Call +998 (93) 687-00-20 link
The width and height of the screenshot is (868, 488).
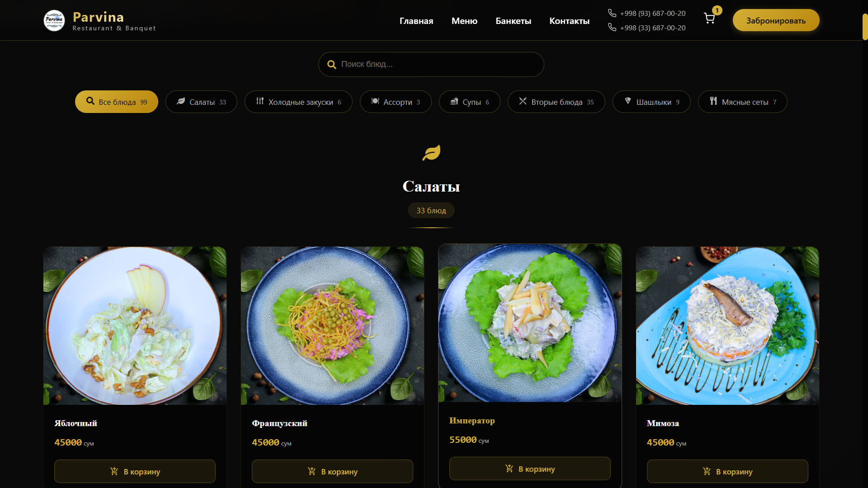coord(653,13)
